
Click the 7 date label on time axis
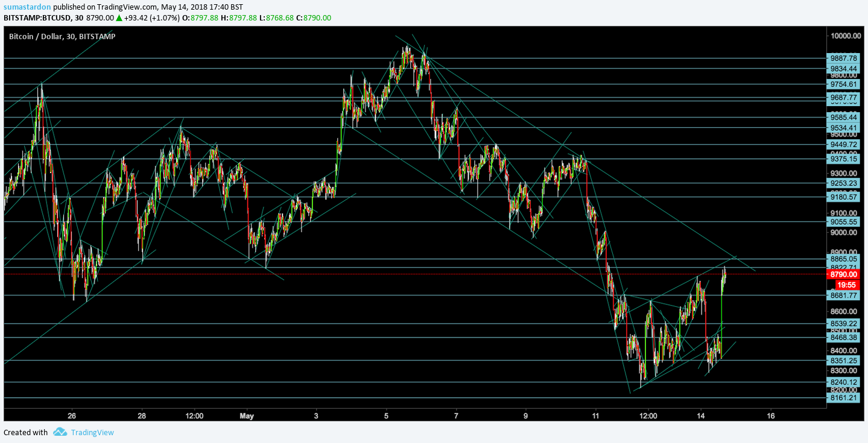click(456, 416)
